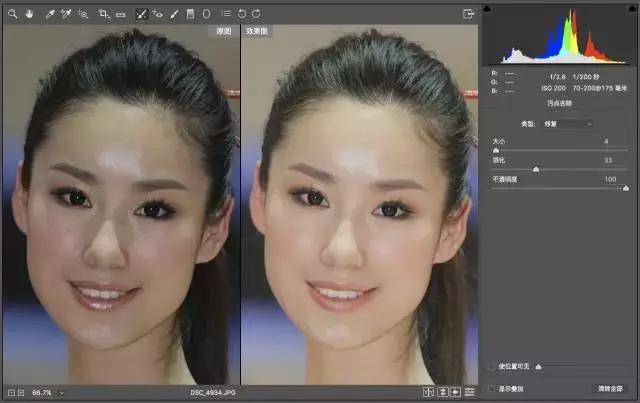Click the 效果图 (After) label
The height and width of the screenshot is (403, 640).
pyautogui.click(x=257, y=31)
